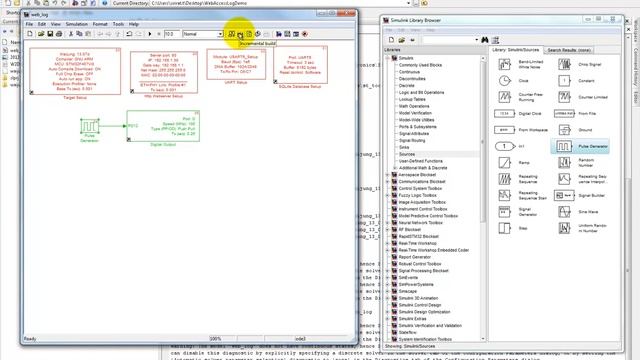
Task: Select the From Workspace block icon
Action: click(504, 130)
